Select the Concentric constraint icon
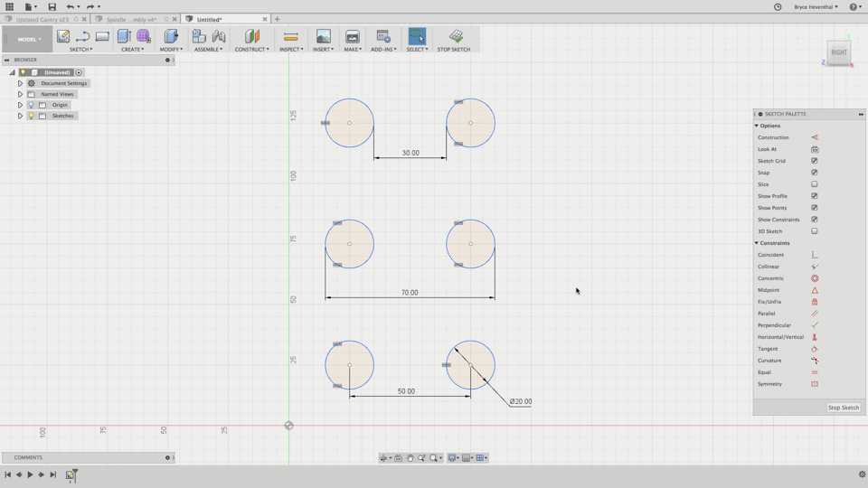Image resolution: width=868 pixels, height=488 pixels. [x=815, y=278]
